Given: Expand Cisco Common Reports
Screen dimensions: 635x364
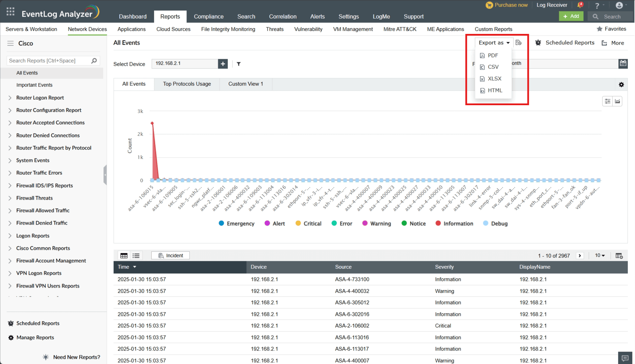Looking at the screenshot, I should pos(10,248).
